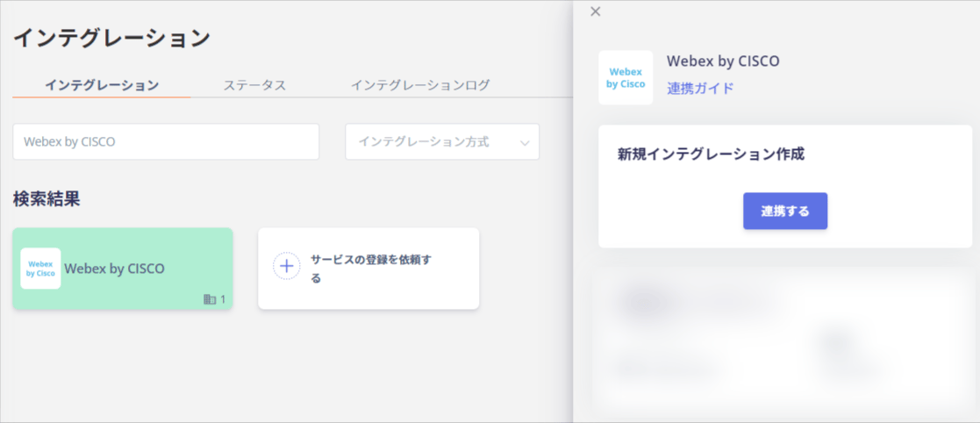This screenshot has width=980, height=423.
Task: Click the インテグレーション page heading
Action: [x=112, y=39]
